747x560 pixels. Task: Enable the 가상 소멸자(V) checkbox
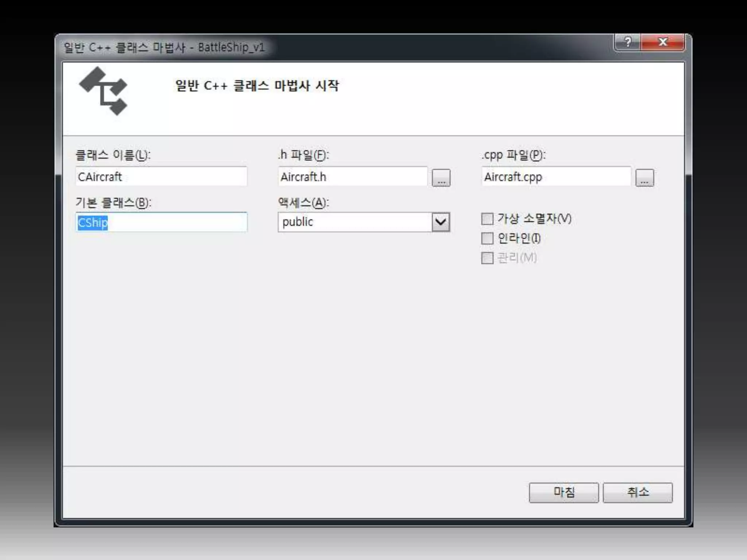[487, 219]
